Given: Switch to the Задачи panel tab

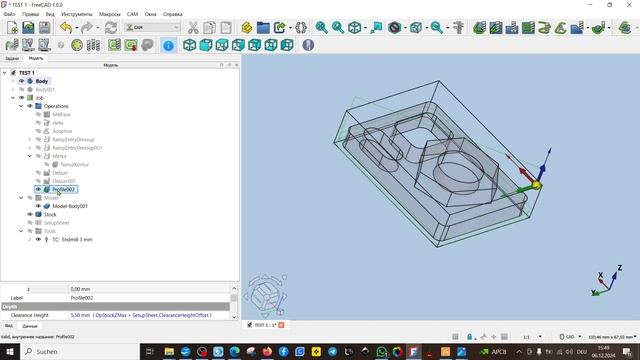Looking at the screenshot, I should click(12, 58).
